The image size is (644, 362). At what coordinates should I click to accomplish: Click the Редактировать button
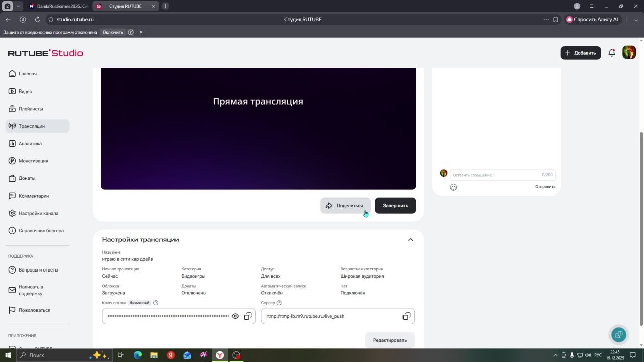coord(390,340)
